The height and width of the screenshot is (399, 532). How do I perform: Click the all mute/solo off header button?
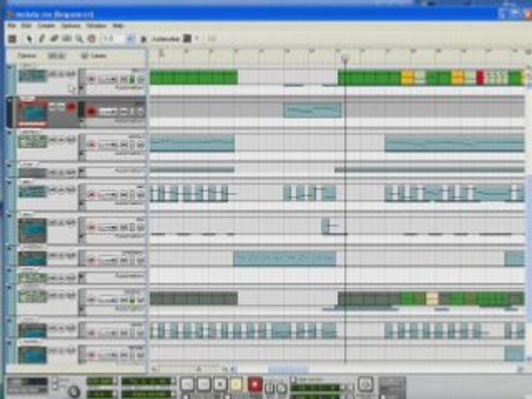[56, 55]
